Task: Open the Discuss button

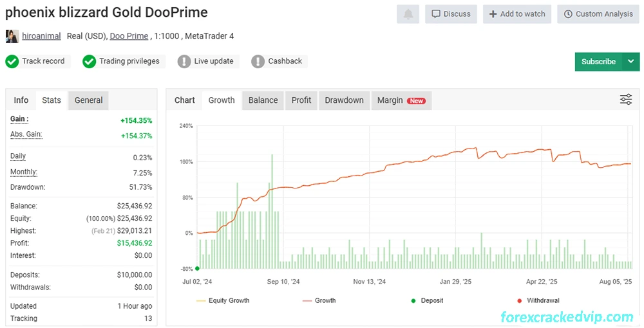Action: [x=451, y=14]
